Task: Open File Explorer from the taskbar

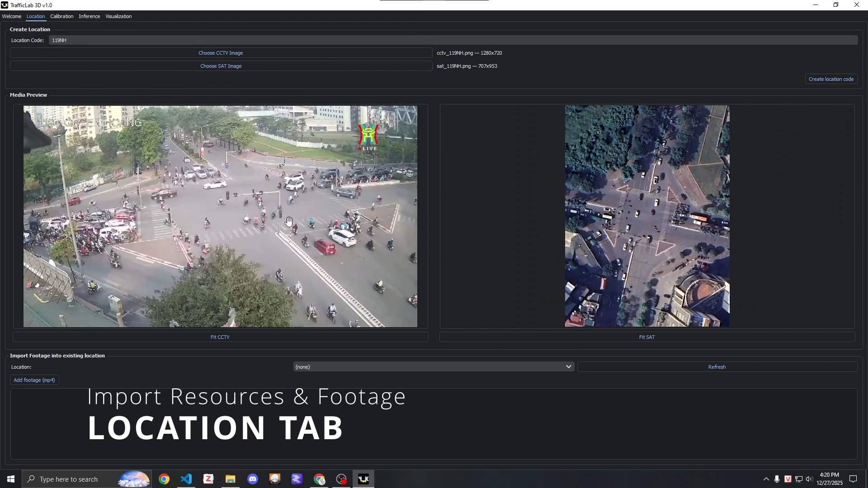Action: tap(231, 479)
